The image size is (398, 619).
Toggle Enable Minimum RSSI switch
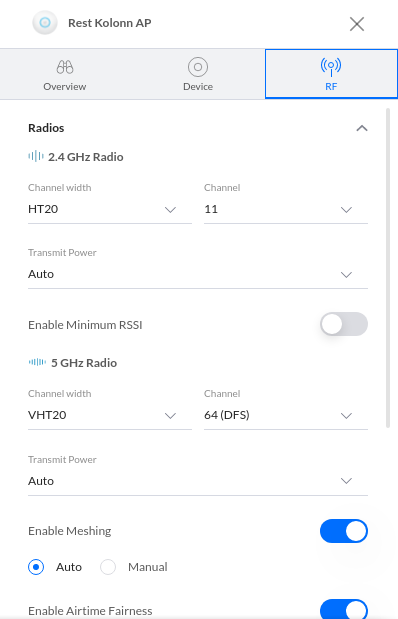point(344,324)
